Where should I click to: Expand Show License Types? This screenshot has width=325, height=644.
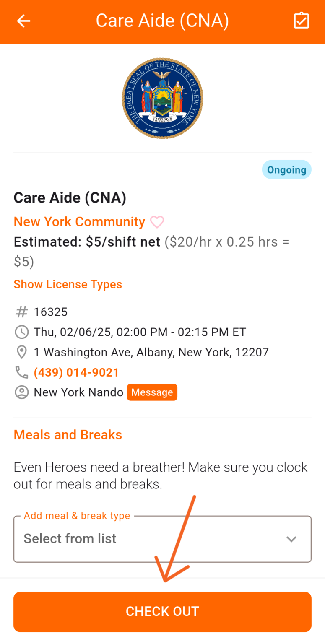[68, 284]
